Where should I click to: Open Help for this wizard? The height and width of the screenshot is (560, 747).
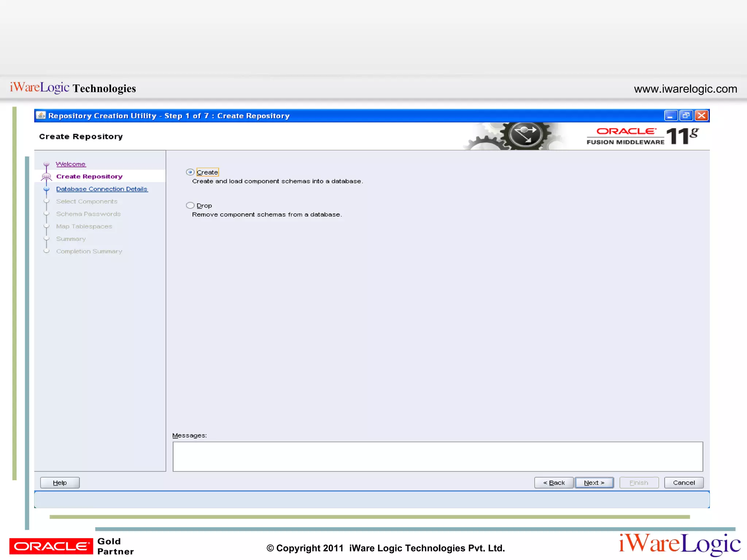pos(60,483)
